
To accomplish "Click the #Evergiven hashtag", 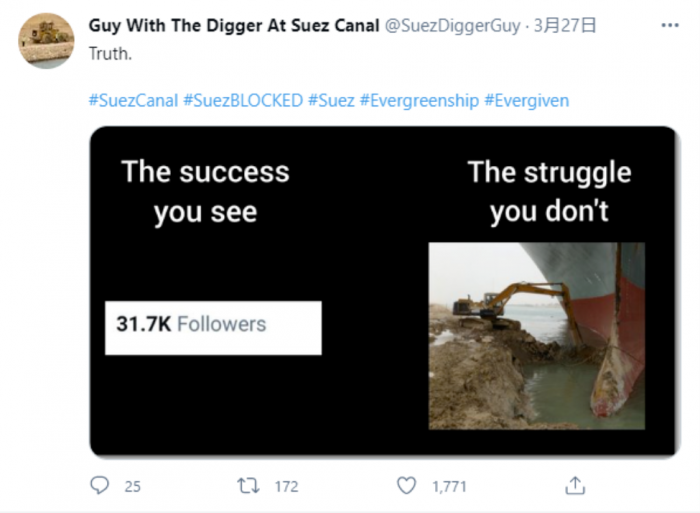I will (526, 101).
